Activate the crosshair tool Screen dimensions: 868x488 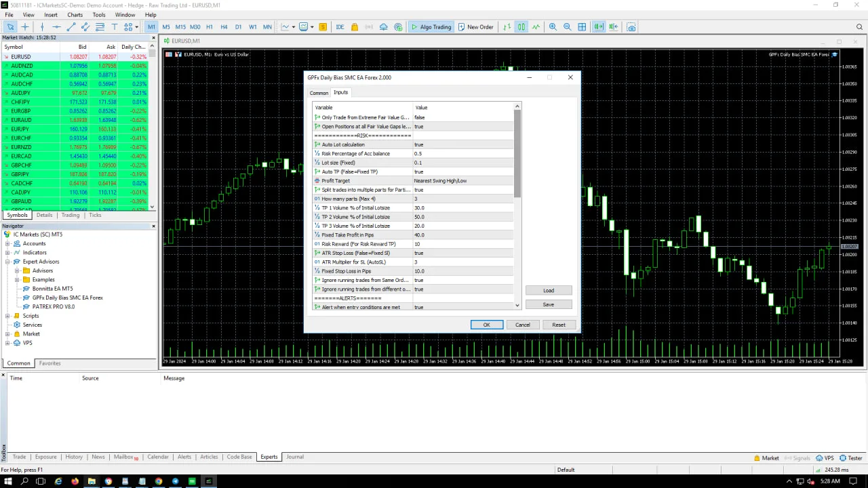coord(25,27)
